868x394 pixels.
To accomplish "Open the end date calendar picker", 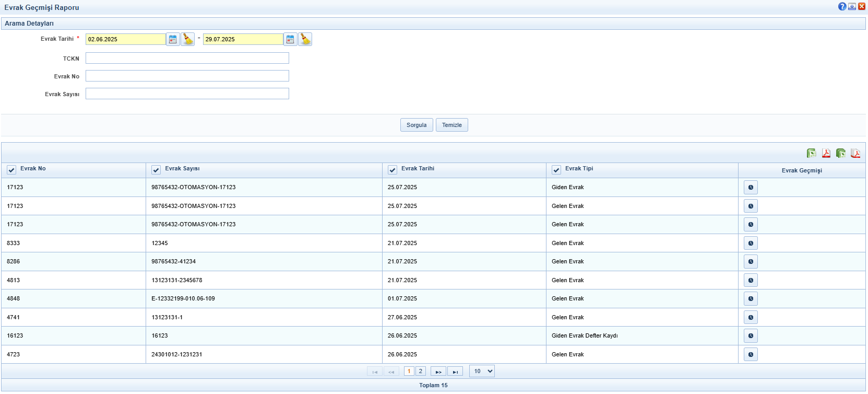I will [290, 39].
